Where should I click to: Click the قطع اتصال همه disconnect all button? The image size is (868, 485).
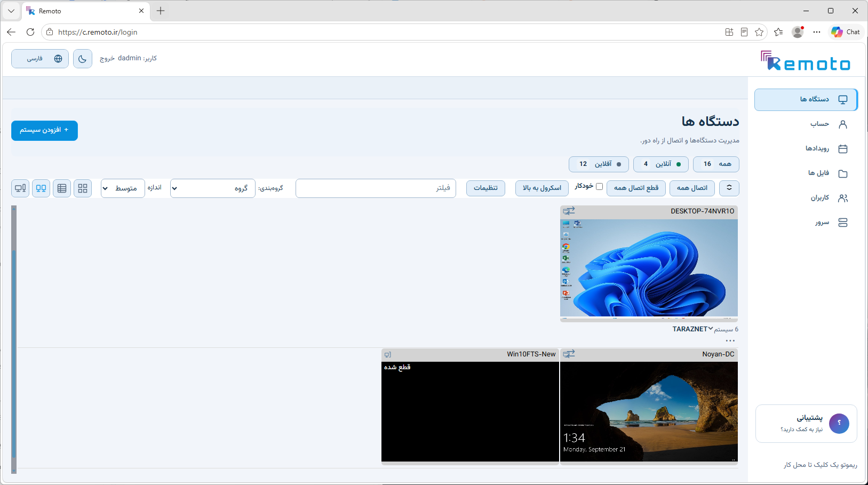(636, 188)
